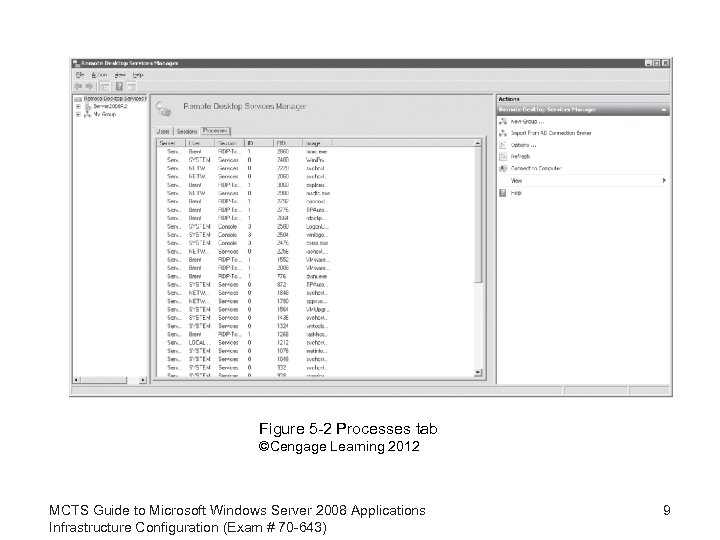
Task: Maximize the Remote Desktop Services Manager window
Action: click(x=657, y=63)
